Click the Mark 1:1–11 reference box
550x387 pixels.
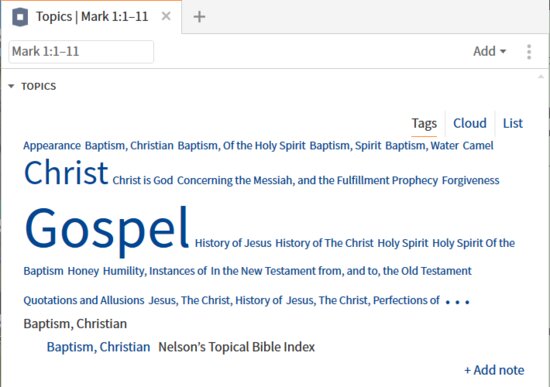pyautogui.click(x=81, y=52)
